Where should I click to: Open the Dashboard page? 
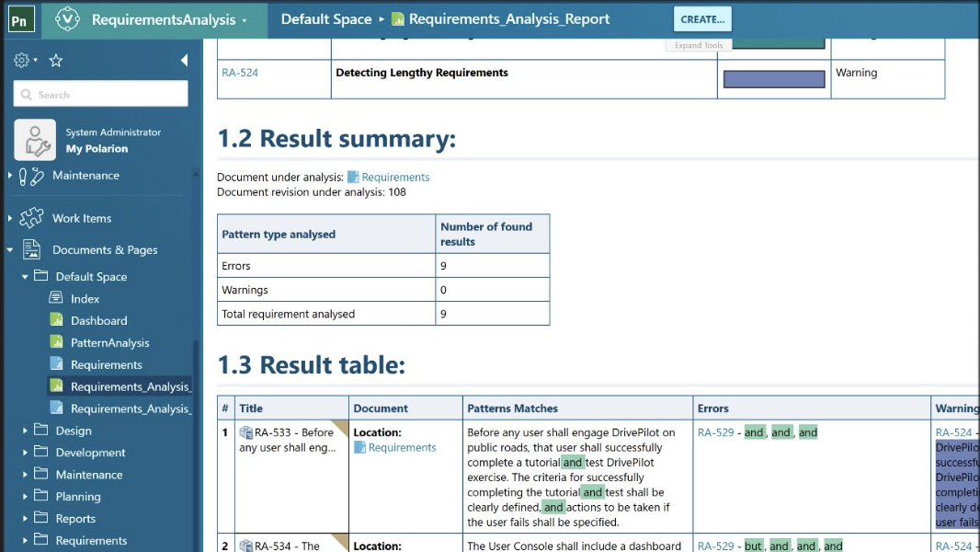tap(98, 321)
